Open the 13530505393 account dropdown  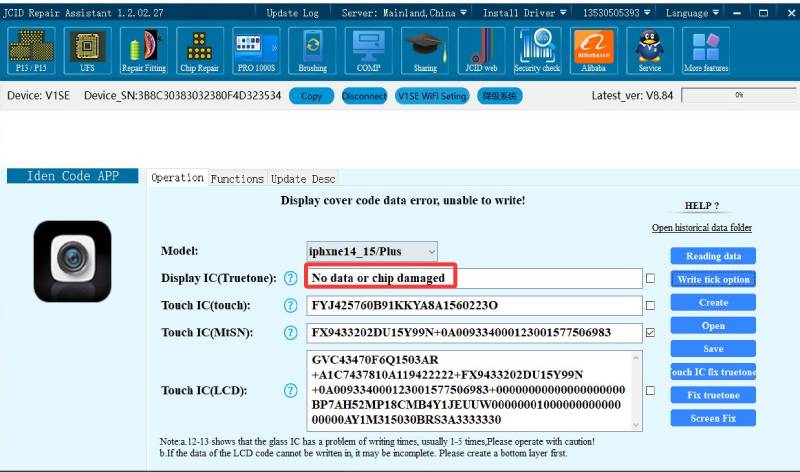pos(616,13)
